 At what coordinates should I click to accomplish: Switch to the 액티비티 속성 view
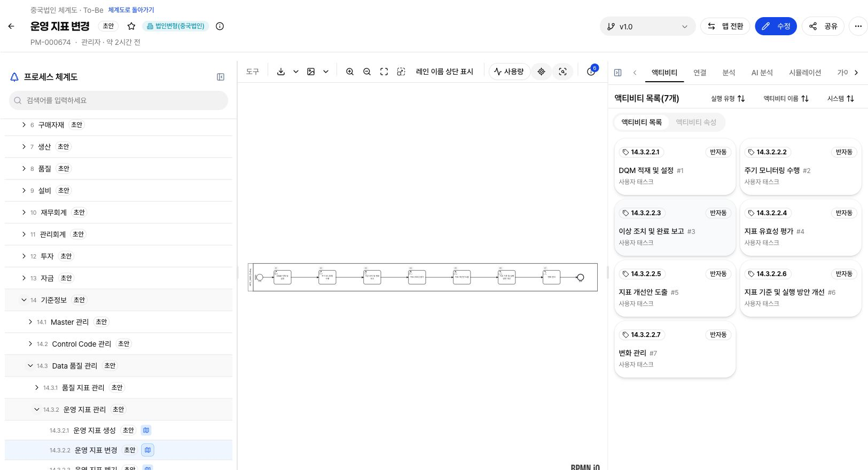coord(696,122)
